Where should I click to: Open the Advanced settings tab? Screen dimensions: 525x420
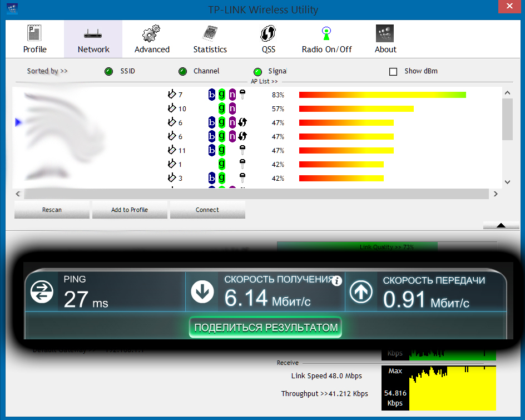(152, 39)
